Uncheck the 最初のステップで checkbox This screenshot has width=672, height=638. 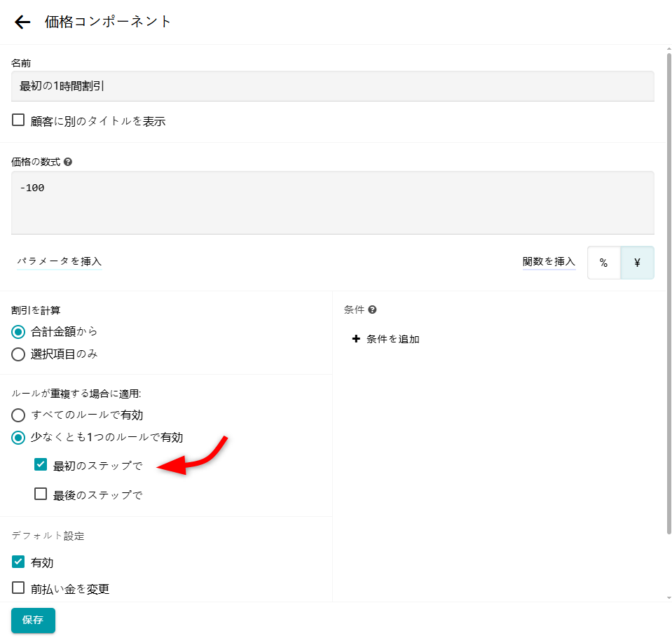click(41, 464)
